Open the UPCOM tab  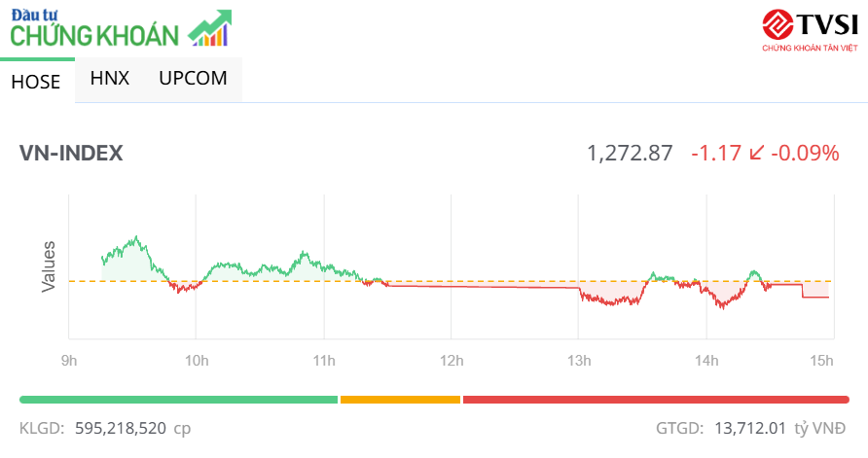(x=193, y=79)
